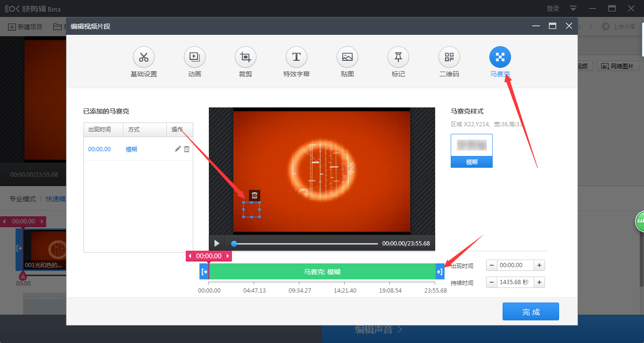Click the 00:00.00 time link in list
The image size is (644, 343).
tap(99, 149)
